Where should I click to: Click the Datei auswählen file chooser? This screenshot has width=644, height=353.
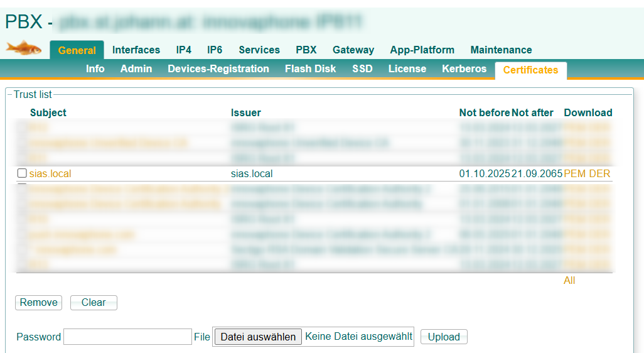click(258, 337)
